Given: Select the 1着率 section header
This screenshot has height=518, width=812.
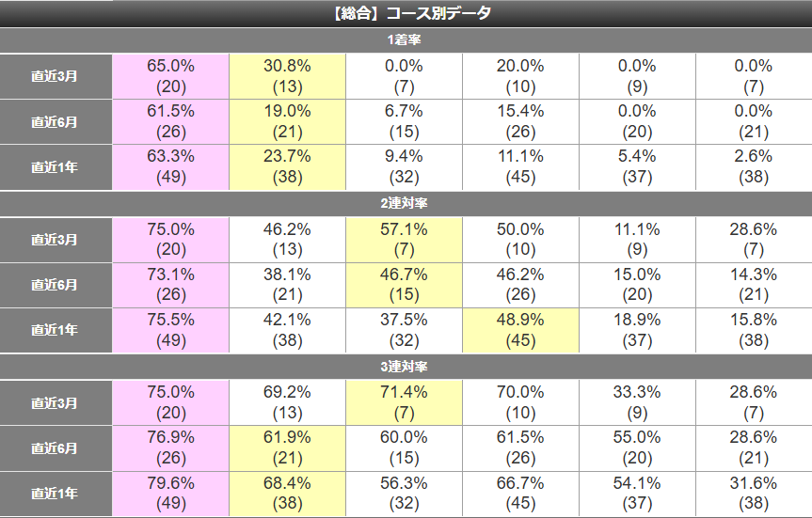Looking at the screenshot, I should point(406,39).
